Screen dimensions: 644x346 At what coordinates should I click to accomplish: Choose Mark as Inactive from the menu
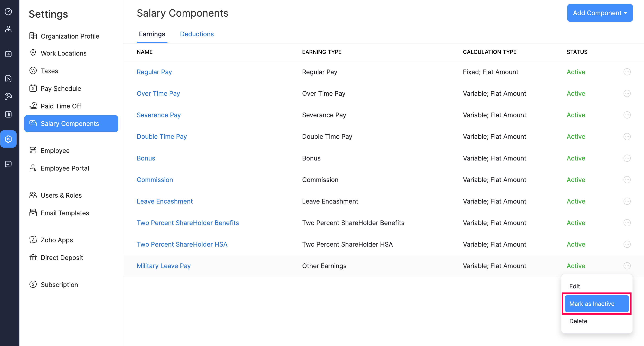point(597,304)
